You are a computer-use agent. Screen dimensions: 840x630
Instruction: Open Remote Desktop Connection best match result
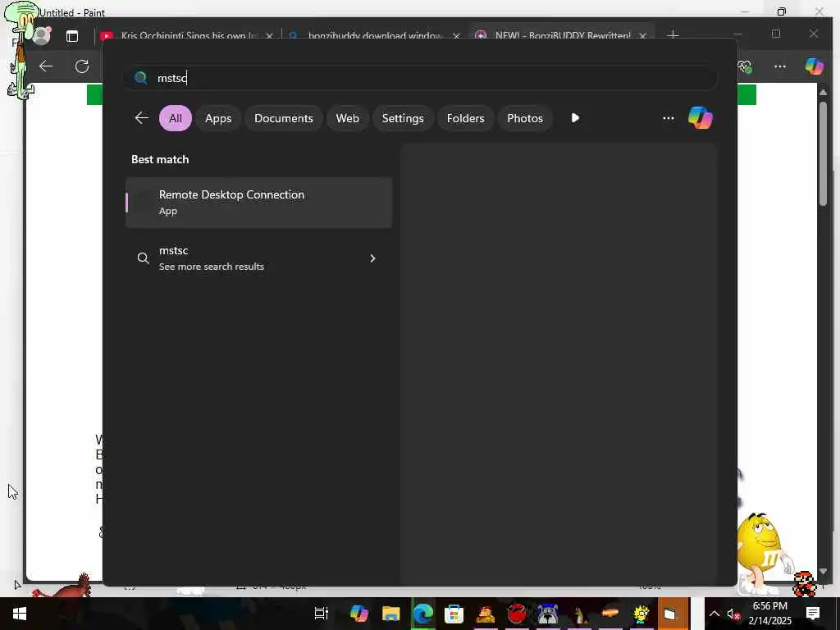(258, 203)
